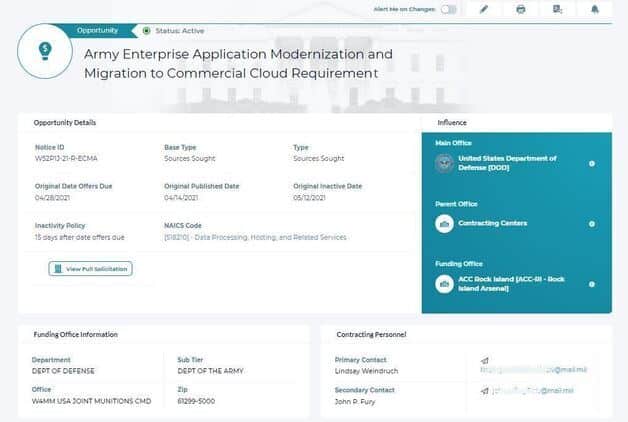Screen dimensions: 628x422
Task: Click the Influence panel header
Action: coord(452,123)
